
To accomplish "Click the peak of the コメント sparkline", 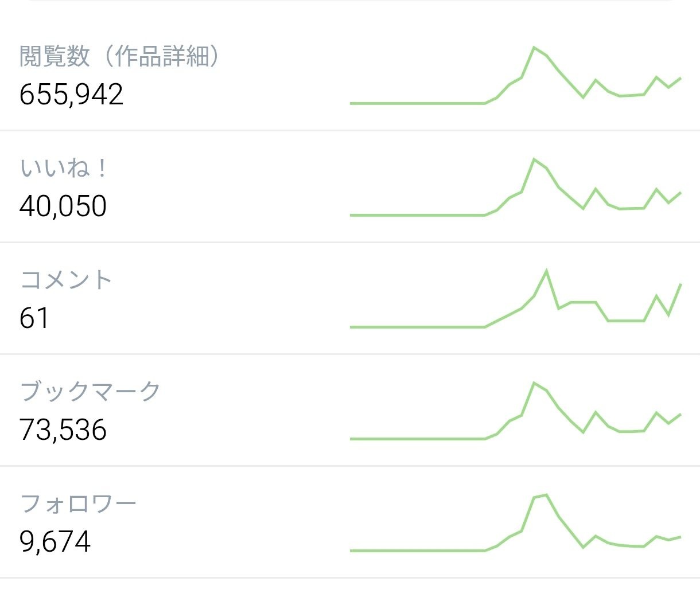I will pos(546,271).
